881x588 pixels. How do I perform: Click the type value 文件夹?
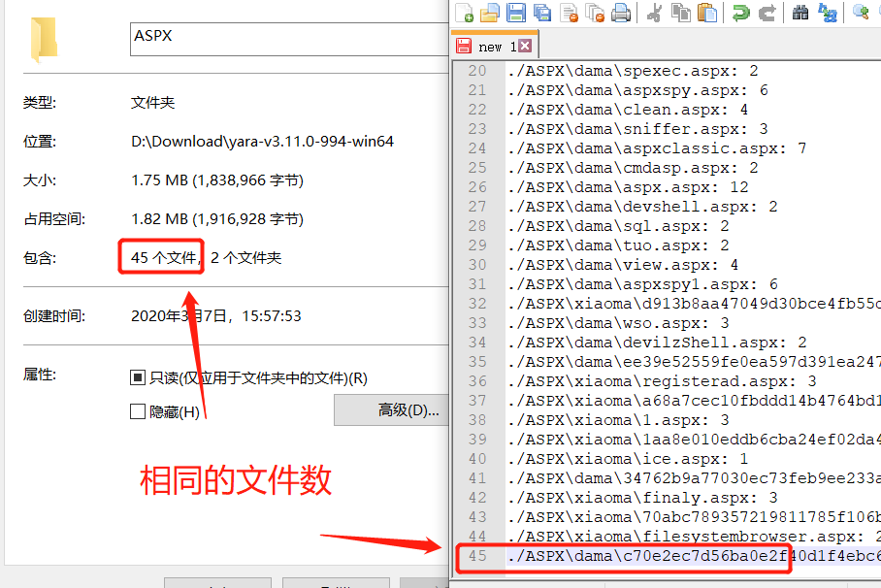click(153, 102)
